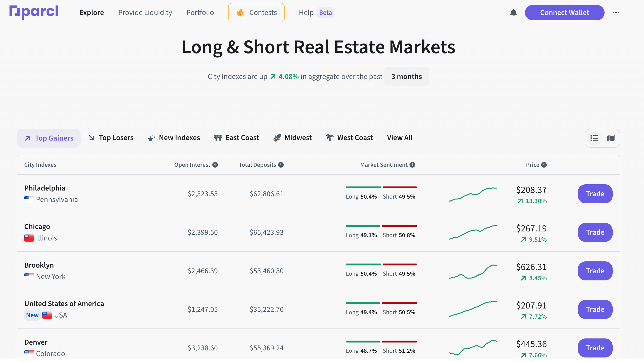644x362 pixels.
Task: Click the Parcl logo
Action: click(34, 12)
